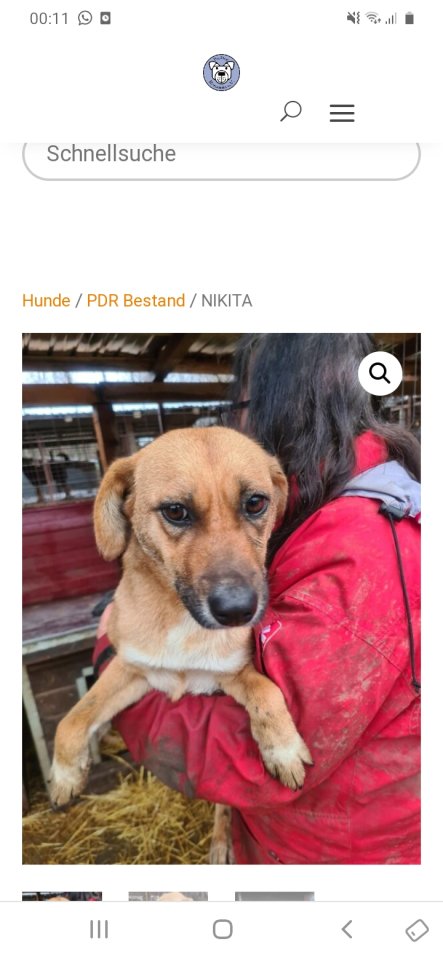This screenshot has height=960, width=443.
Task: Tap the WhatsApp notification icon
Action: [x=85, y=18]
